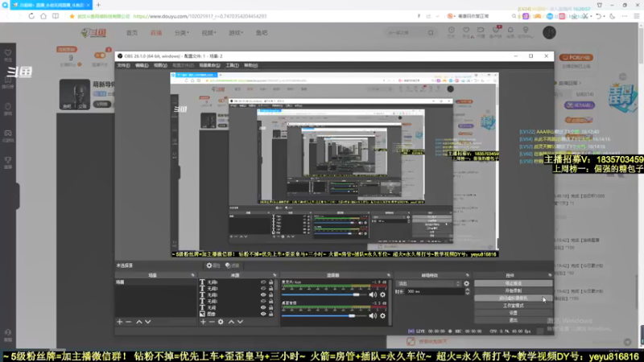
Task: Remove selected scene using the minus icon in Scenes panel
Action: pyautogui.click(x=129, y=323)
